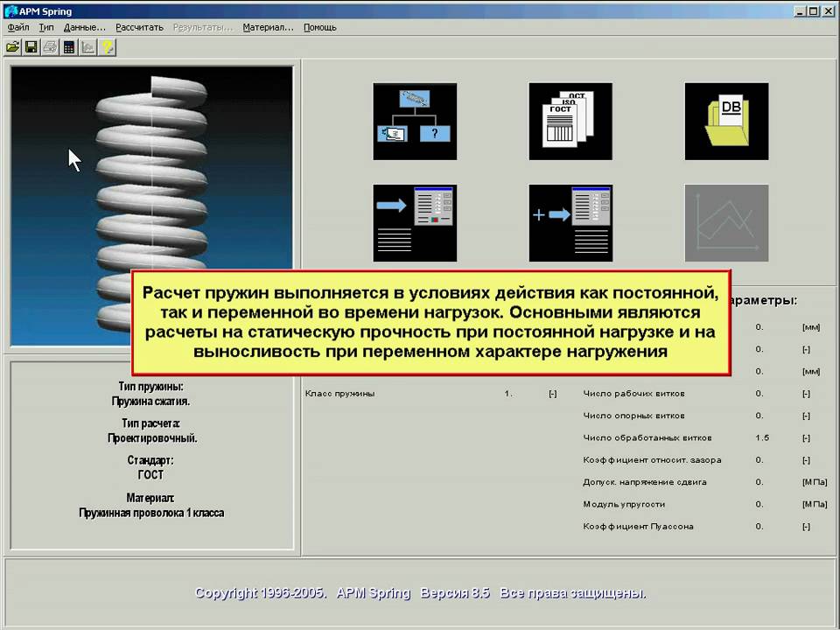Image resolution: width=840 pixels, height=630 pixels.
Task: Open the Рассчитать menu
Action: tap(139, 27)
